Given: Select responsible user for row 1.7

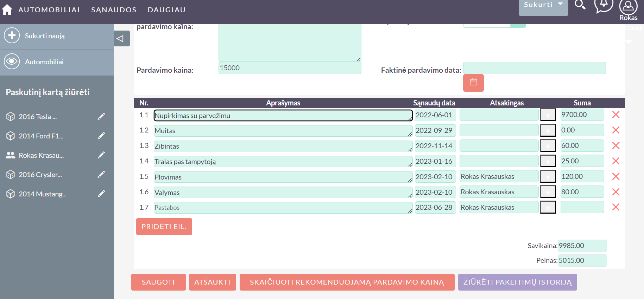Looking at the screenshot, I should [548, 207].
